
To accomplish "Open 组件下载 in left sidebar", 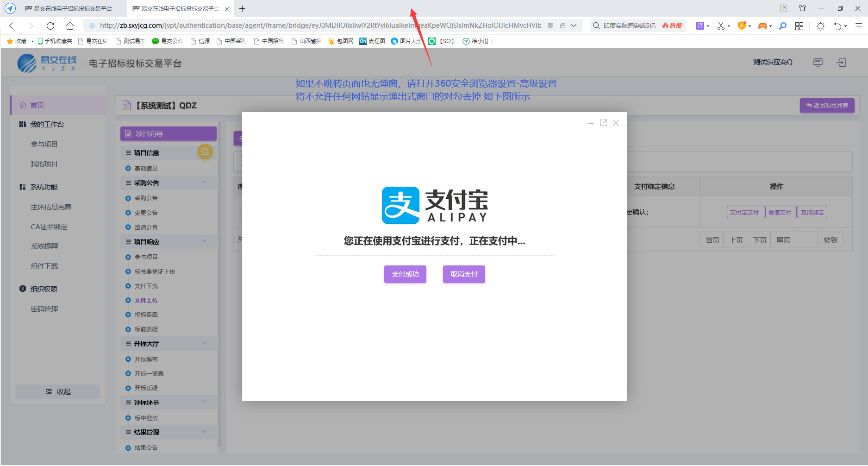I will pyautogui.click(x=44, y=266).
